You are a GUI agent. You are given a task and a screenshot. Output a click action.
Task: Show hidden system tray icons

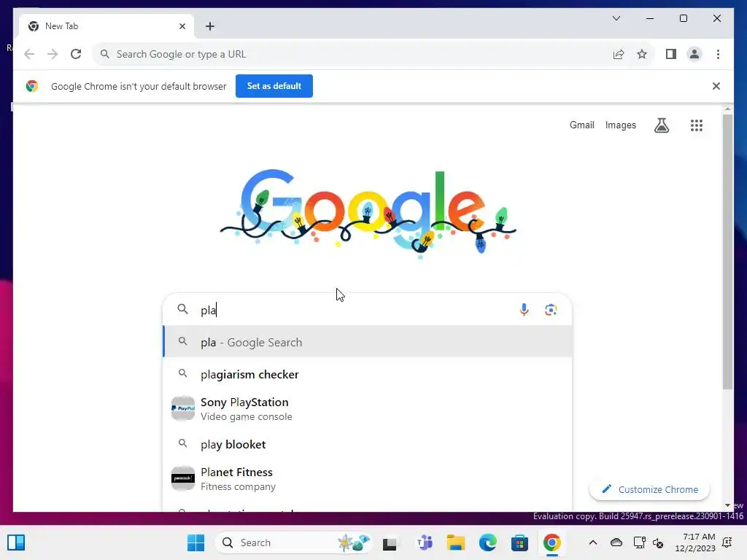592,542
